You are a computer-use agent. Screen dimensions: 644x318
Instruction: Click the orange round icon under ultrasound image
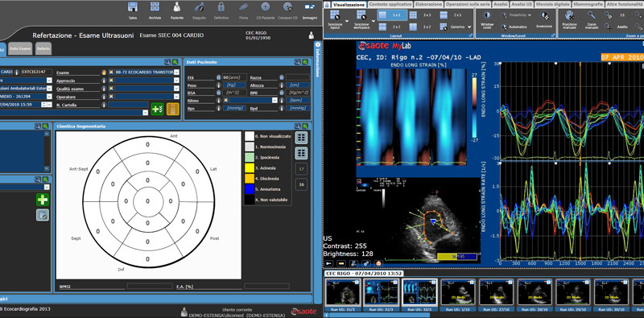tap(378, 263)
